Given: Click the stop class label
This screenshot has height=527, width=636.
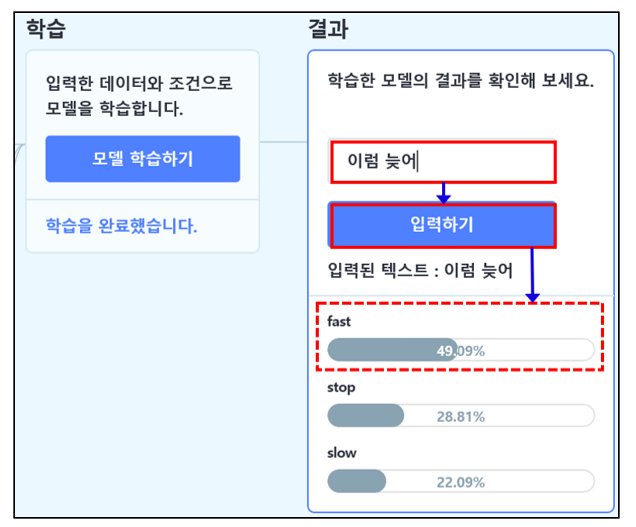Looking at the screenshot, I should click(341, 387).
